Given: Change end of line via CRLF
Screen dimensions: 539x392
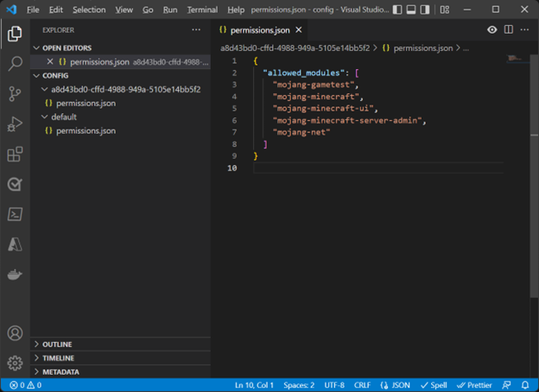Looking at the screenshot, I should (x=362, y=385).
